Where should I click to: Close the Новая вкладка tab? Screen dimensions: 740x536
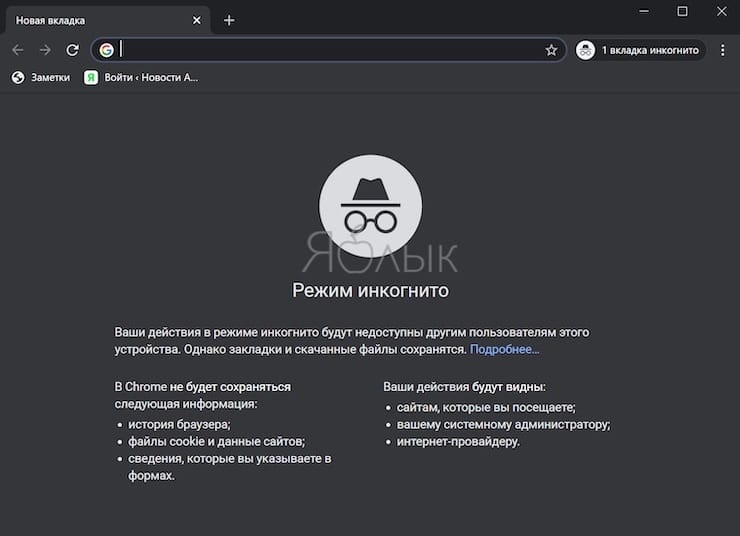coord(197,20)
